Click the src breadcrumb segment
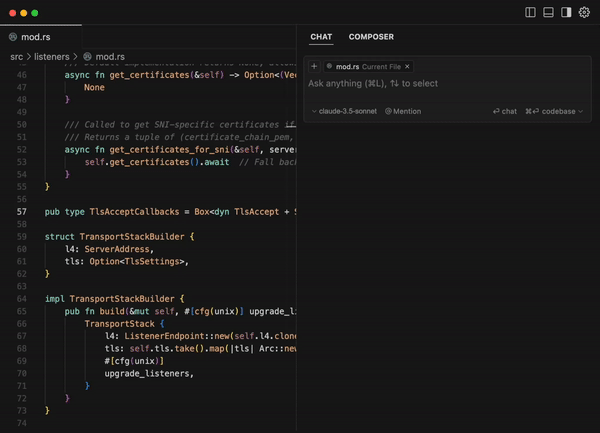The width and height of the screenshot is (600, 433). point(16,57)
